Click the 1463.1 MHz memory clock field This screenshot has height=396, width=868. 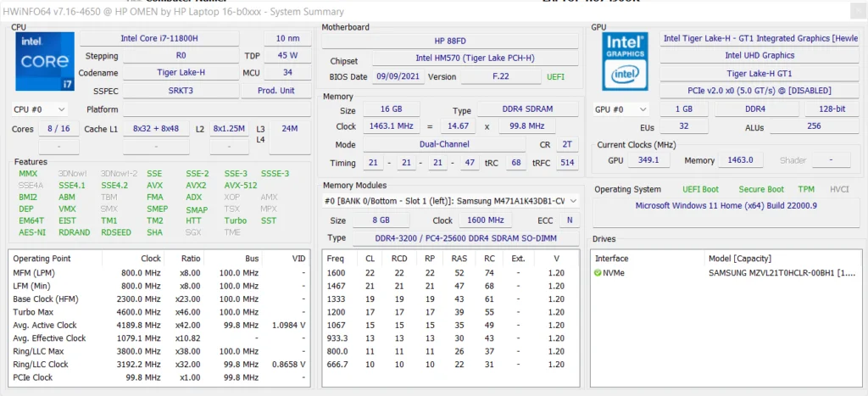pos(392,126)
